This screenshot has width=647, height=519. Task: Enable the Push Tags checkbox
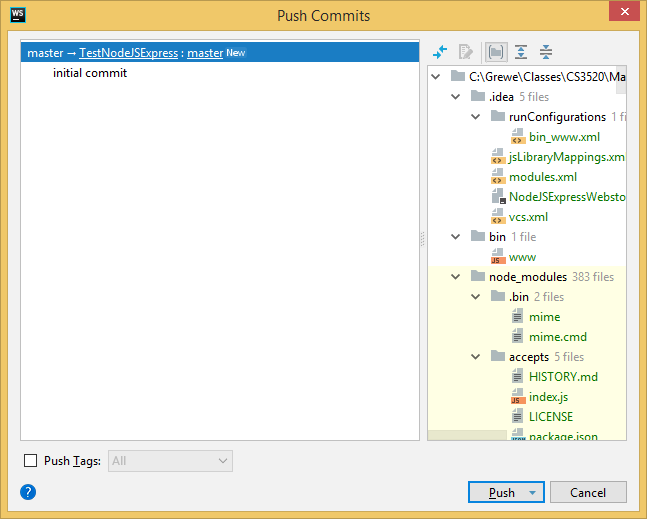[x=30, y=461]
